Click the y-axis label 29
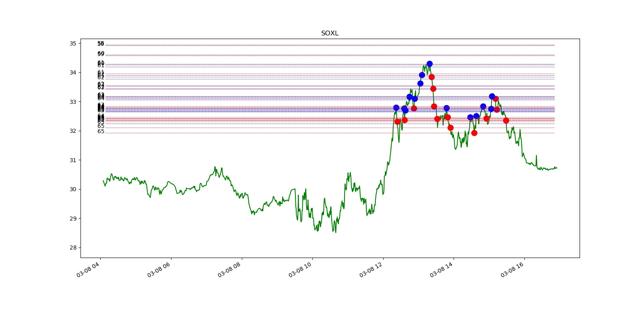 coord(73,219)
